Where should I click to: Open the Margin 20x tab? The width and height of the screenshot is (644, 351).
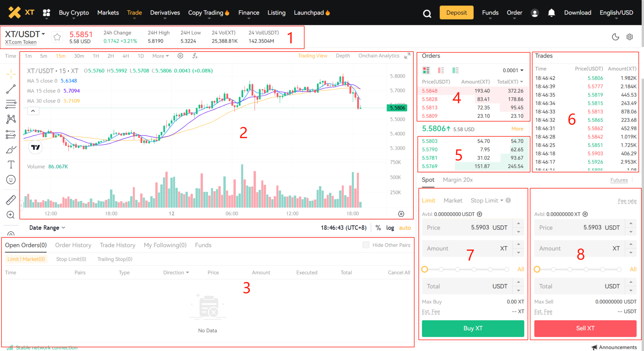pyautogui.click(x=458, y=180)
